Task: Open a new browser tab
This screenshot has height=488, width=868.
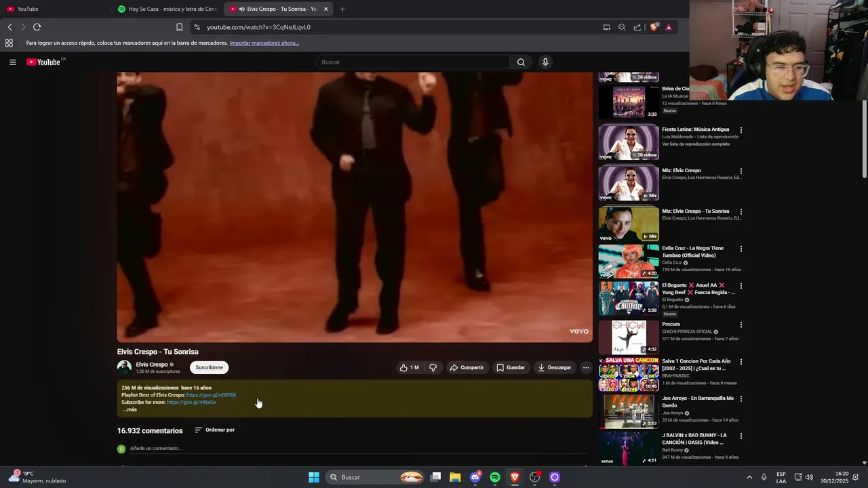Action: 342,9
